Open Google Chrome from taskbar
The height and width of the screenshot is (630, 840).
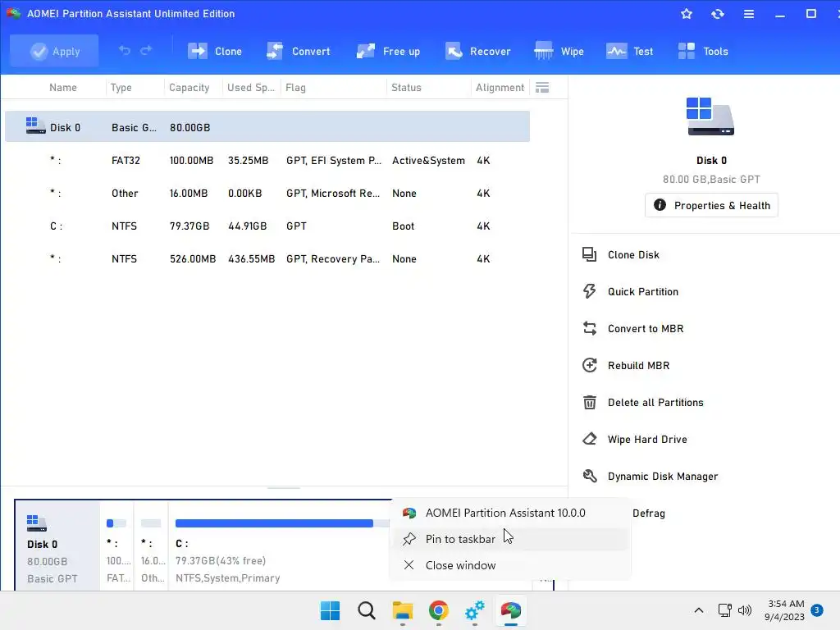coord(439,610)
